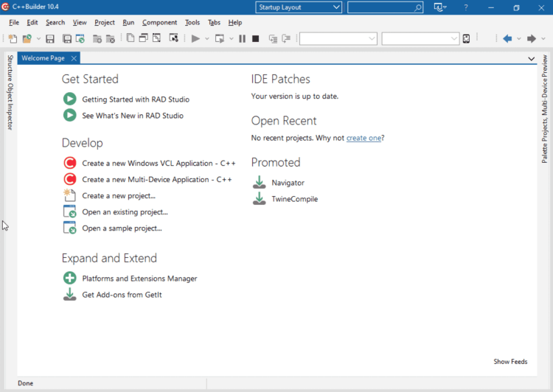
Task: Open the Tabs menu
Action: tap(214, 23)
